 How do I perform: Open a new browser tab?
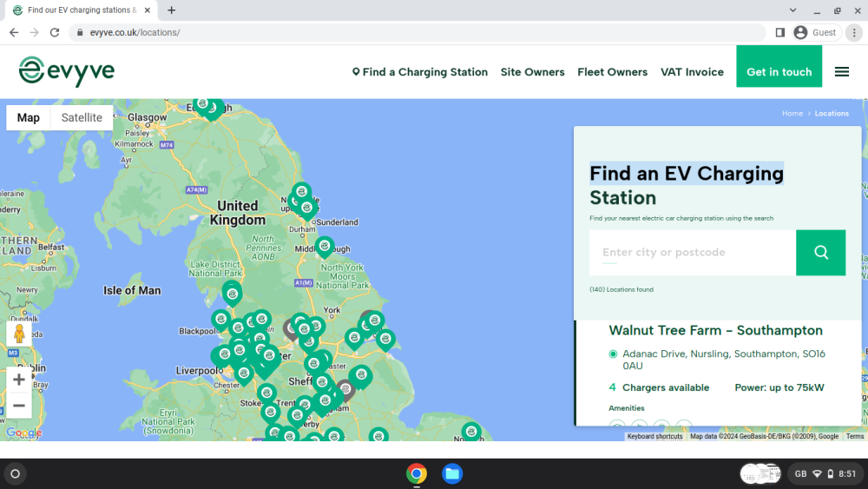tap(172, 10)
